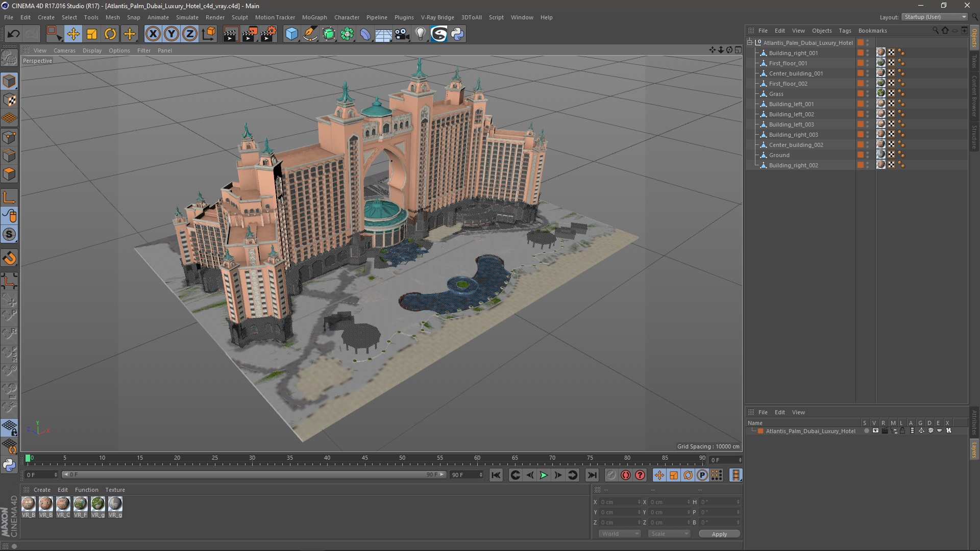This screenshot has width=980, height=551.
Task: Switch to Edges mode
Action: (x=9, y=156)
